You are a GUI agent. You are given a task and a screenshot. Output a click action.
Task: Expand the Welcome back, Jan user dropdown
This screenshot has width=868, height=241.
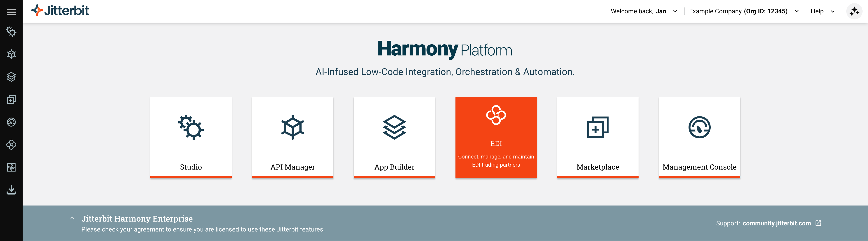(644, 12)
